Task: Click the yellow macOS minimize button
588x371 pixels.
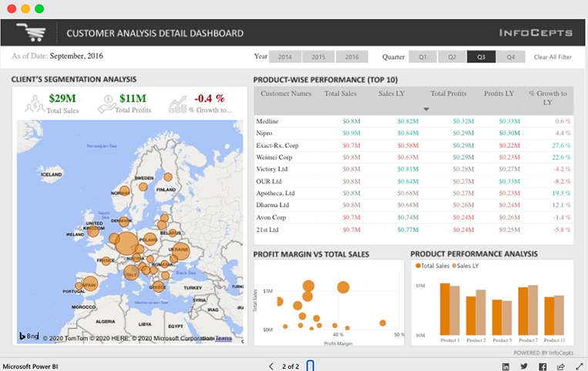Action: (25, 8)
